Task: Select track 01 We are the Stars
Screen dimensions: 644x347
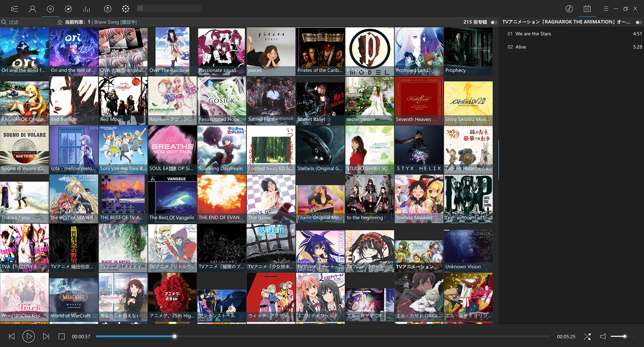Action: [x=571, y=34]
